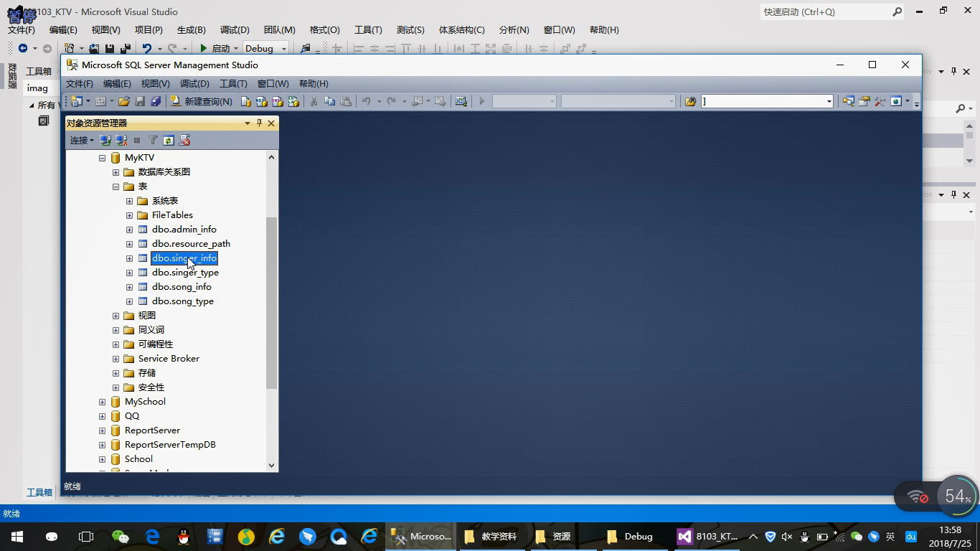
Task: Expand the dbo.song_info table node
Action: 129,287
